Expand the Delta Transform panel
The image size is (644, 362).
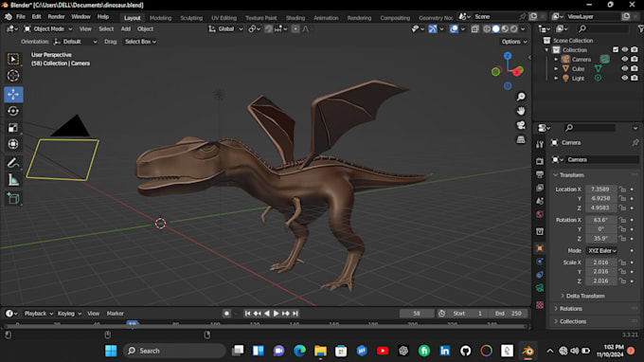(585, 296)
